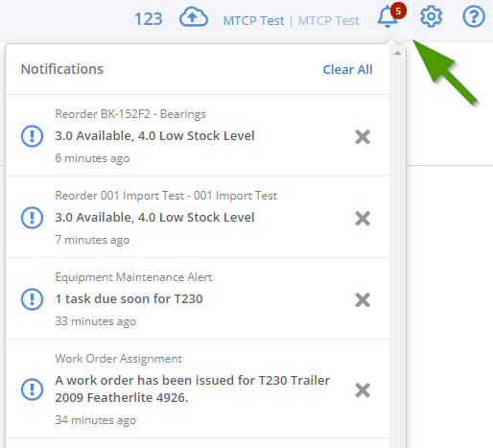Dismiss the Work Order Assignment notification

tap(363, 389)
